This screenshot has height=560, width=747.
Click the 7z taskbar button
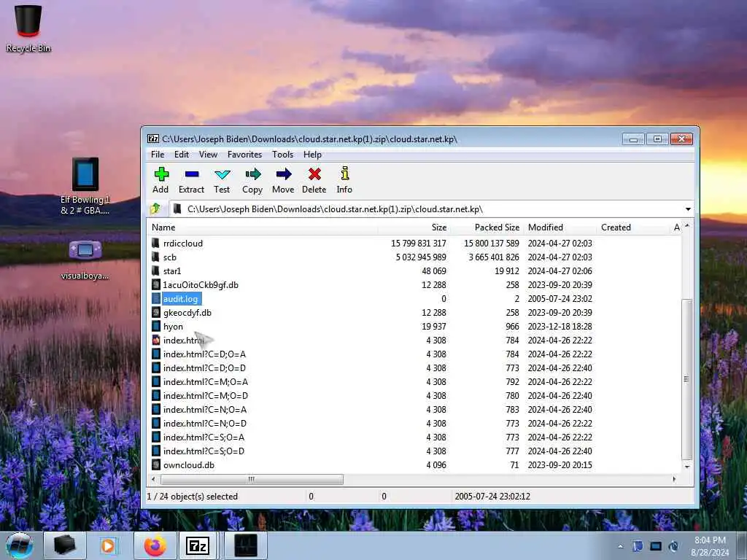click(x=198, y=545)
